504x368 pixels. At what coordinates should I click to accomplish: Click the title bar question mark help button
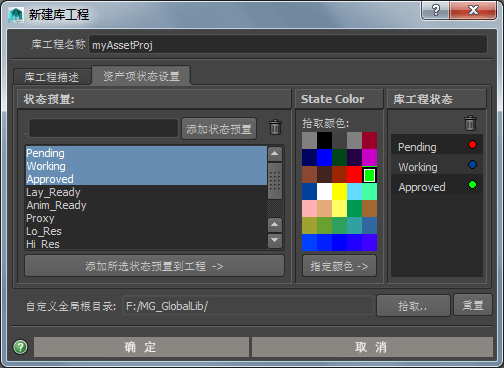436,10
